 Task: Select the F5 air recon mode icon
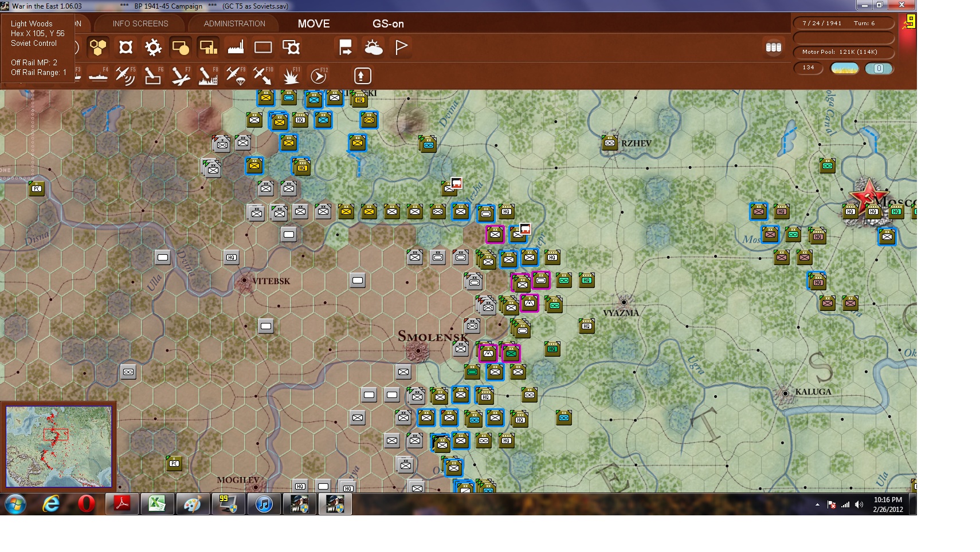[126, 76]
